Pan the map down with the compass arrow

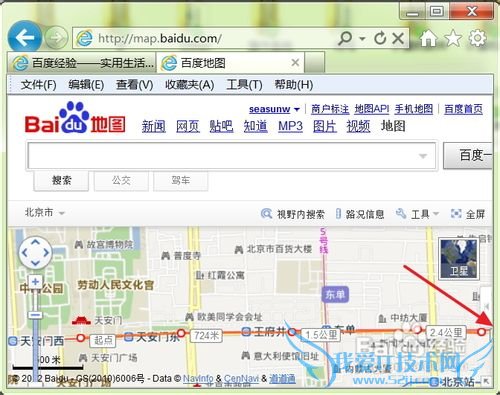point(35,263)
